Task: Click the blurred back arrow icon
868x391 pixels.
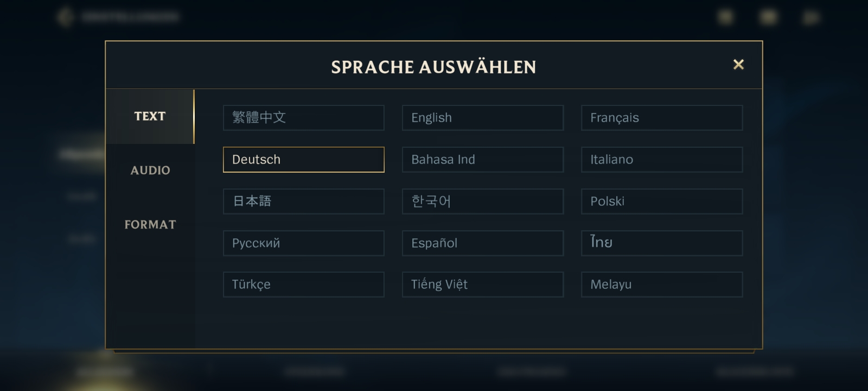Action: (65, 17)
